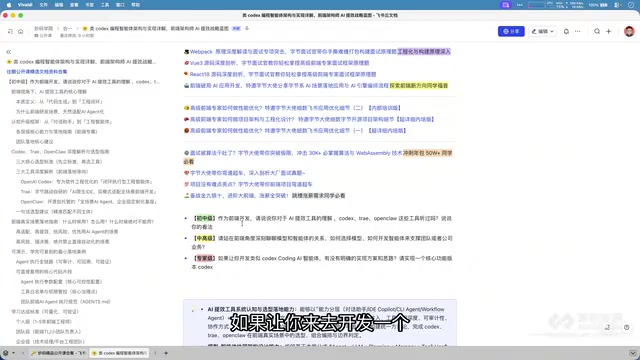Open the 编辑 mode dropdown
Viewport: 640px width, 360px height.
[x=542, y=31]
